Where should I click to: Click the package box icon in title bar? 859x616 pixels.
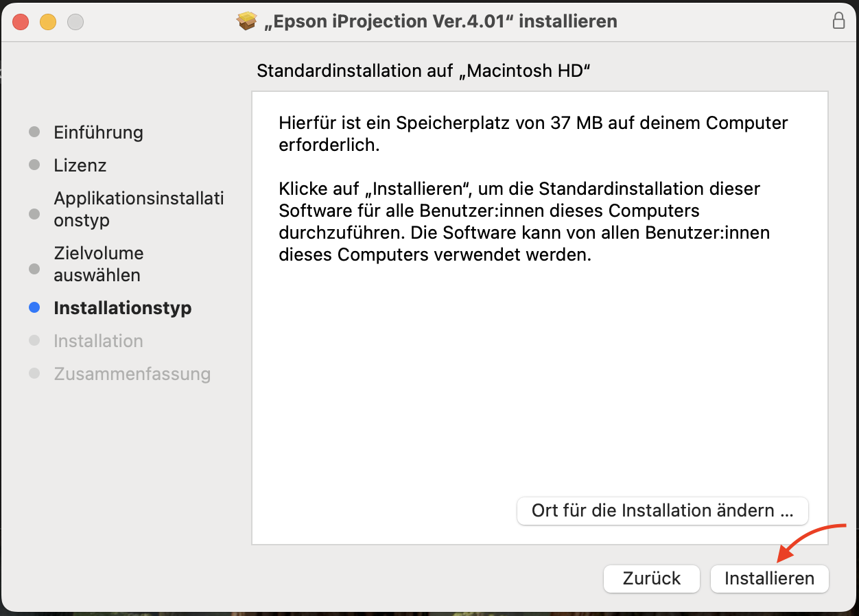pos(247,21)
